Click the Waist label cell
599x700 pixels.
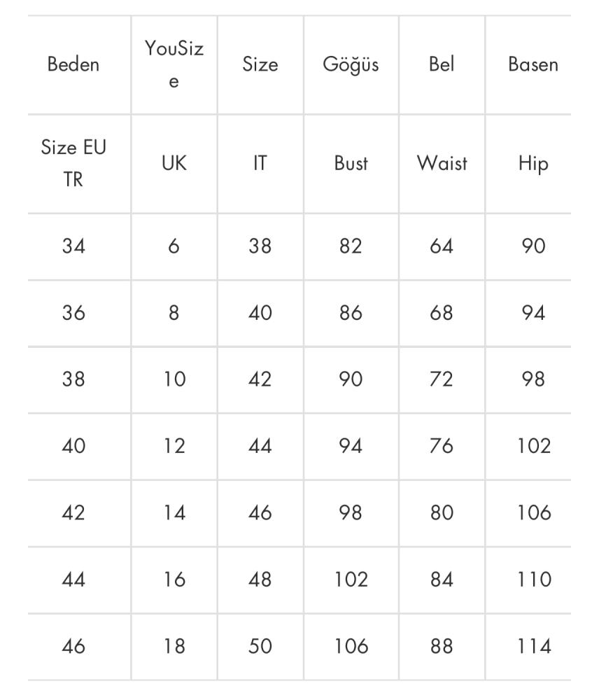point(442,163)
